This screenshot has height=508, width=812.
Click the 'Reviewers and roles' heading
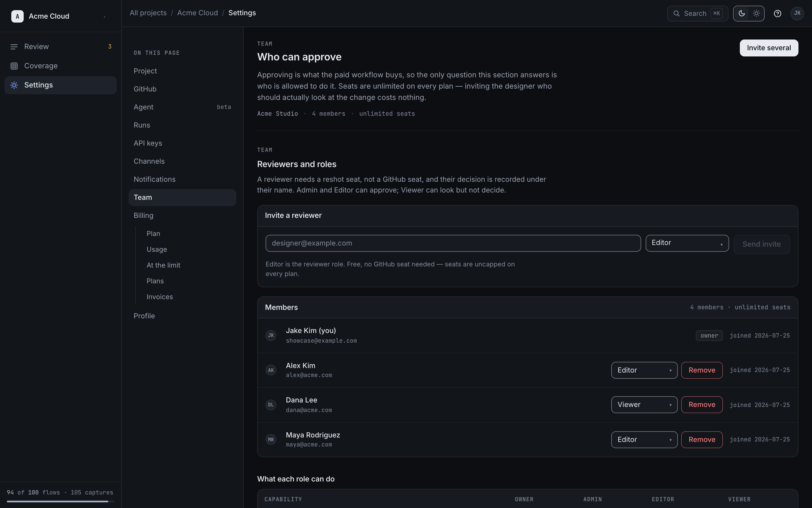pos(297,164)
